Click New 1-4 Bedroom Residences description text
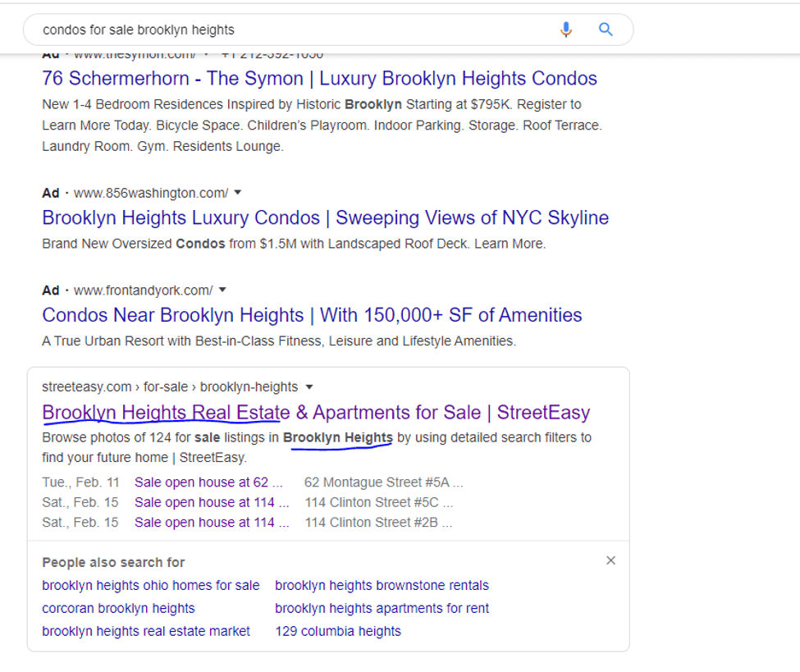800x672 pixels. [x=322, y=126]
